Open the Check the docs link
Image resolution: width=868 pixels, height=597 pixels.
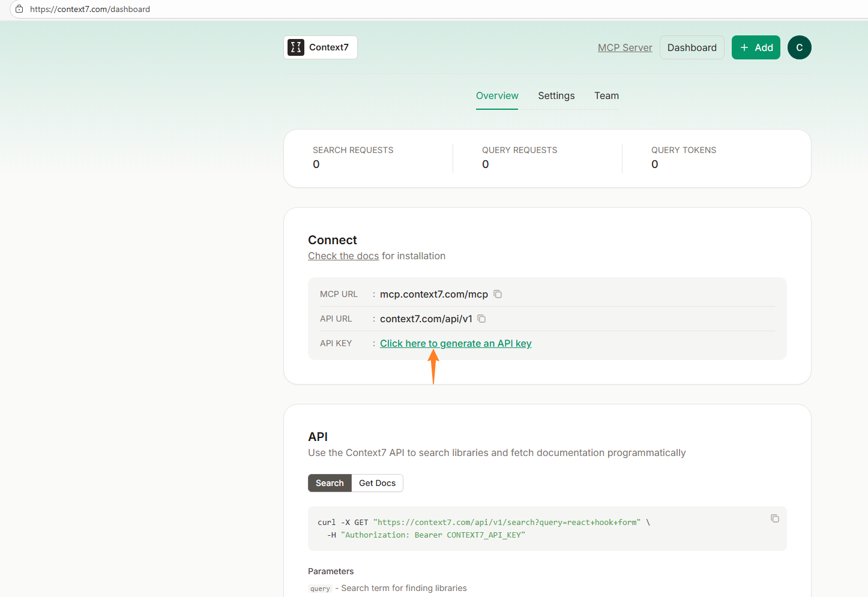(x=343, y=256)
